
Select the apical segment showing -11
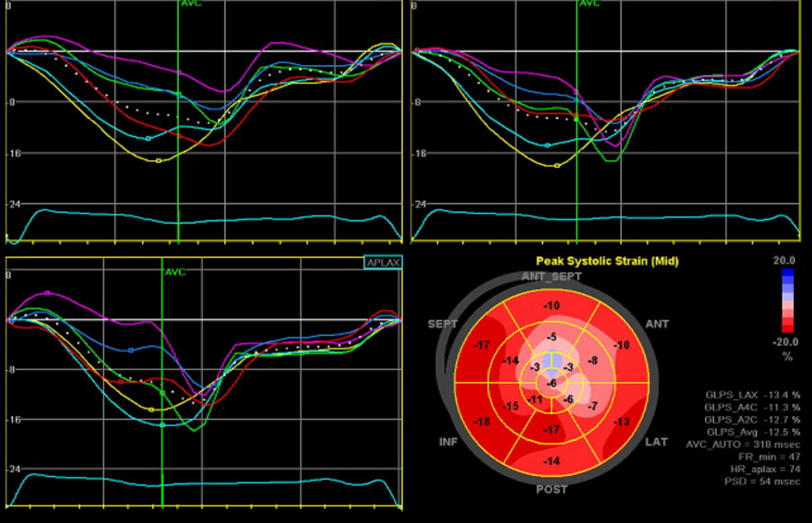(535, 400)
